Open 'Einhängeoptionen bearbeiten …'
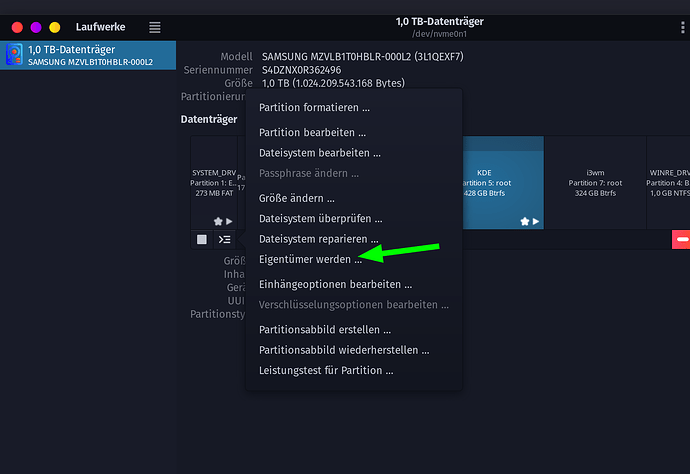690x474 pixels. [x=335, y=284]
